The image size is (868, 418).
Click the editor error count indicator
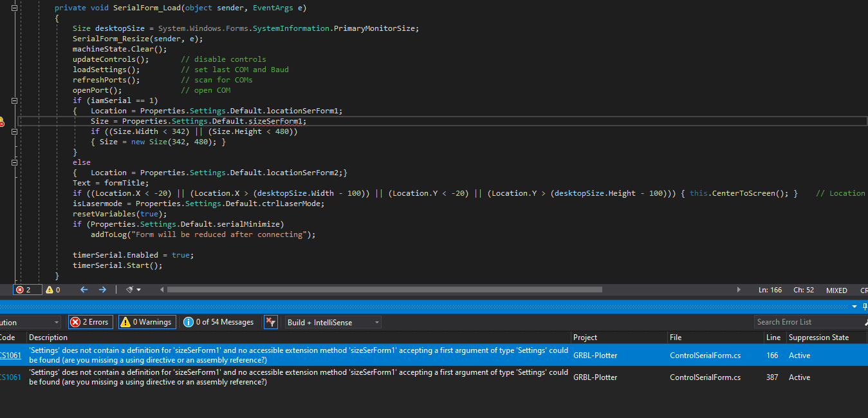[27, 290]
